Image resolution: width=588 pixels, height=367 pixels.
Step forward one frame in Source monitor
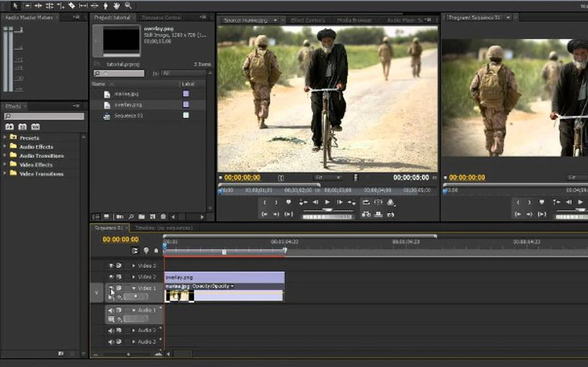[x=340, y=203]
